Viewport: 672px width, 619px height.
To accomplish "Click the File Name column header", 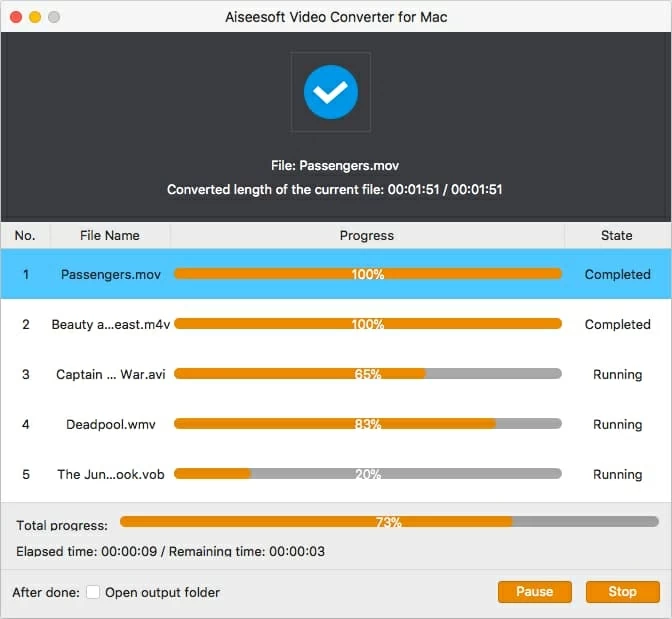I will (110, 236).
